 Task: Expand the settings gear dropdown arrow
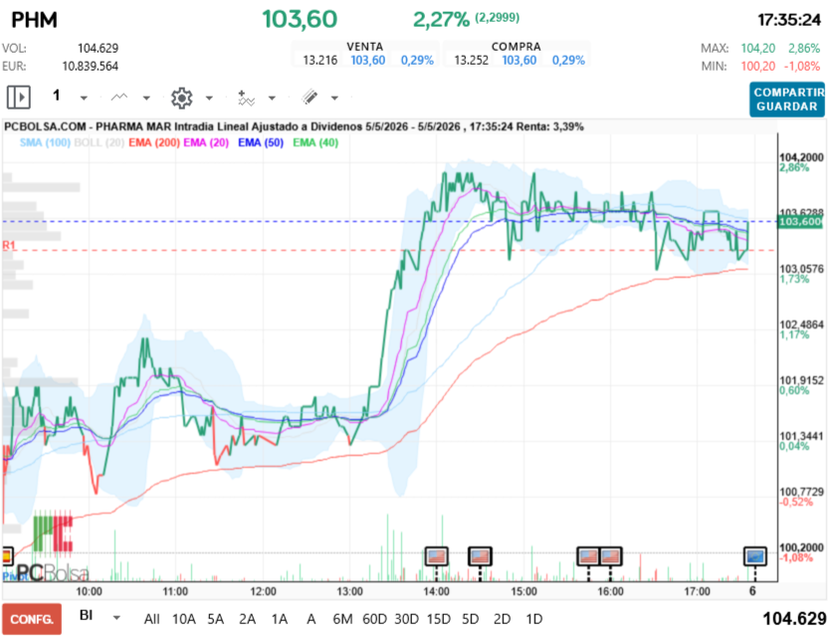[x=209, y=98]
